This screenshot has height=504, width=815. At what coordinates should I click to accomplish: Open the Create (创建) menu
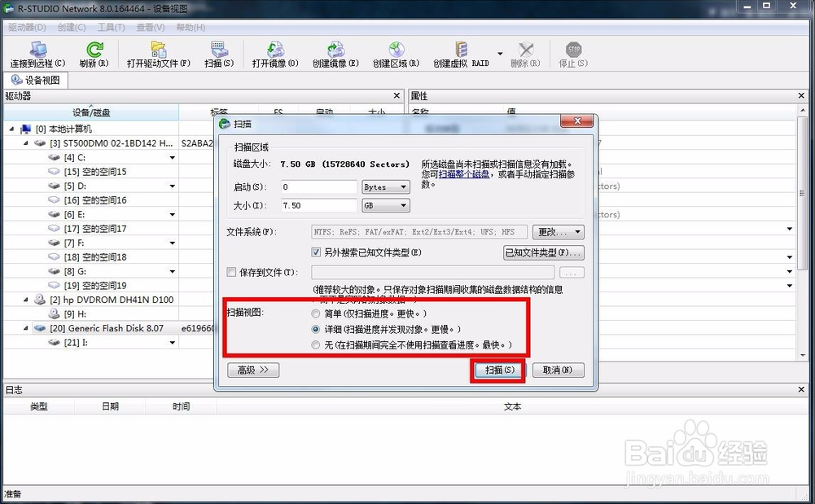tap(72, 27)
